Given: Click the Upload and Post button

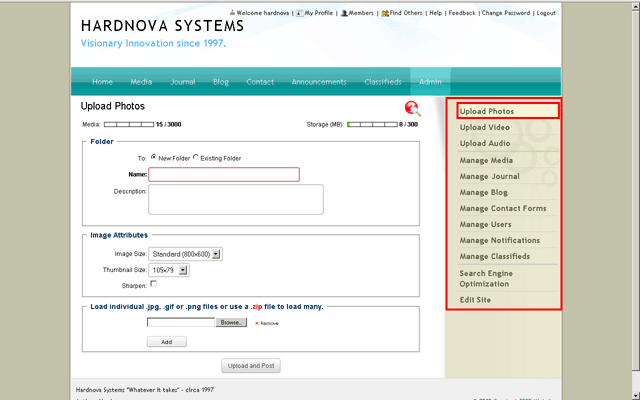Looking at the screenshot, I should coord(251,366).
